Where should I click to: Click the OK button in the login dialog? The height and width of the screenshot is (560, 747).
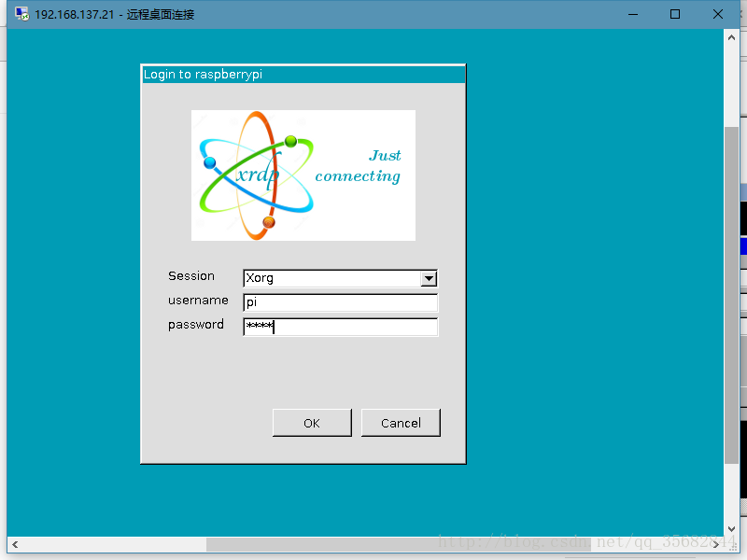[x=312, y=423]
